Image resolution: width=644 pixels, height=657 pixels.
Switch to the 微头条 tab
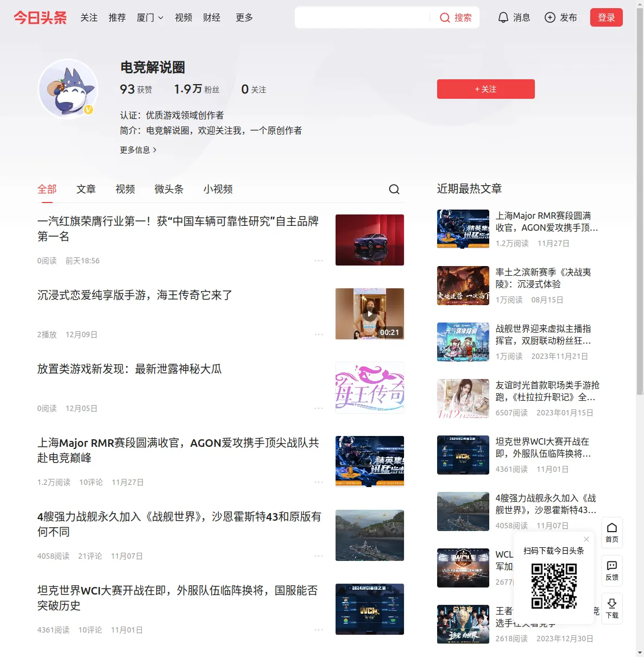[169, 189]
